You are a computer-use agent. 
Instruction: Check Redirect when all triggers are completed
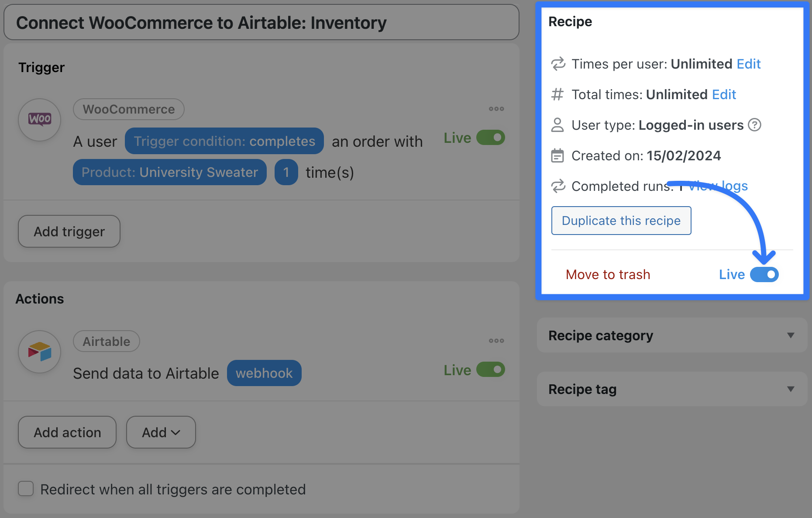[x=26, y=489]
